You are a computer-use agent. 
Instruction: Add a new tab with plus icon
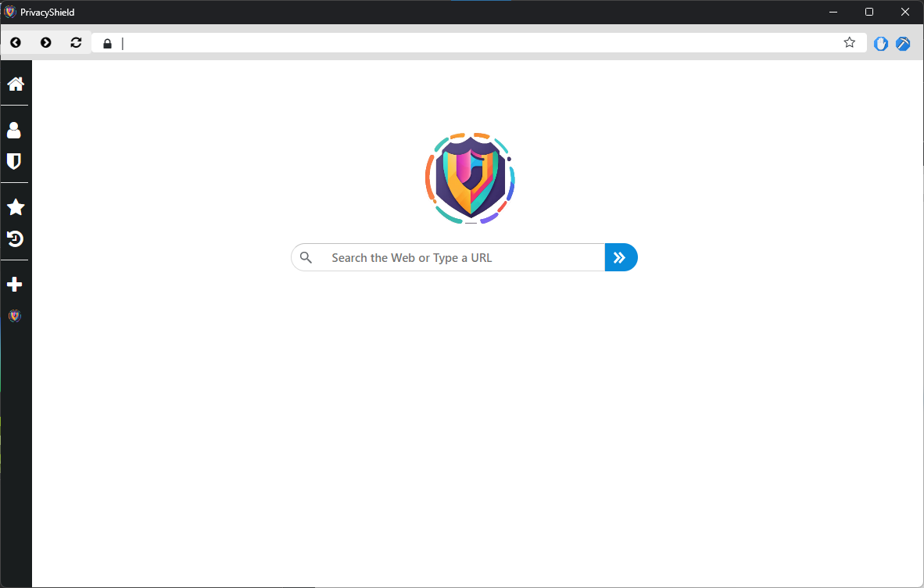coord(15,285)
